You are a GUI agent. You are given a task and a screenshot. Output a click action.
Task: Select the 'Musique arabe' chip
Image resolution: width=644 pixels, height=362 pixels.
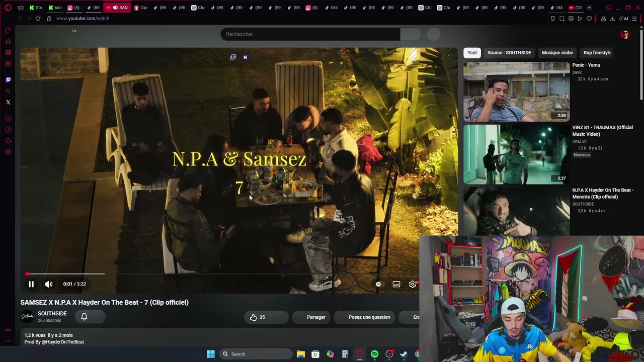coord(557,53)
